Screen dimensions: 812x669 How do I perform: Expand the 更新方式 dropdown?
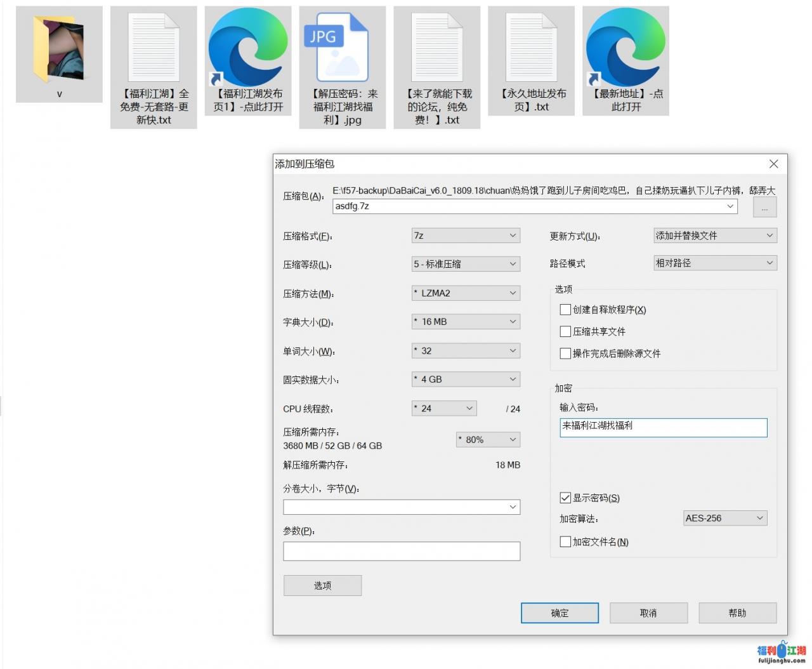[x=715, y=235]
